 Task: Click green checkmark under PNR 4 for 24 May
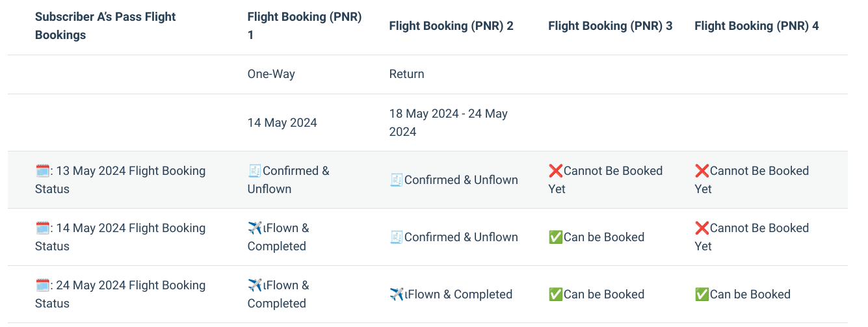pos(702,294)
